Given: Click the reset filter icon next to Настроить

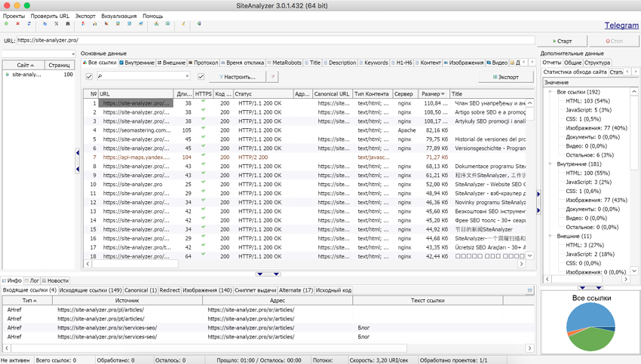Looking at the screenshot, I should click(x=273, y=76).
